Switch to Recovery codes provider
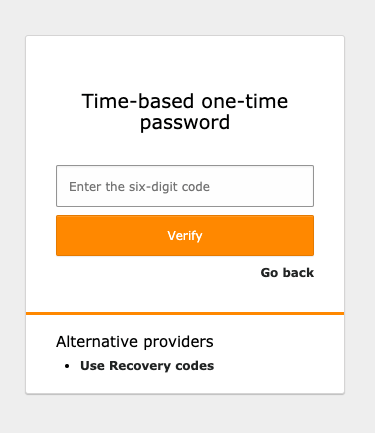 coord(147,366)
